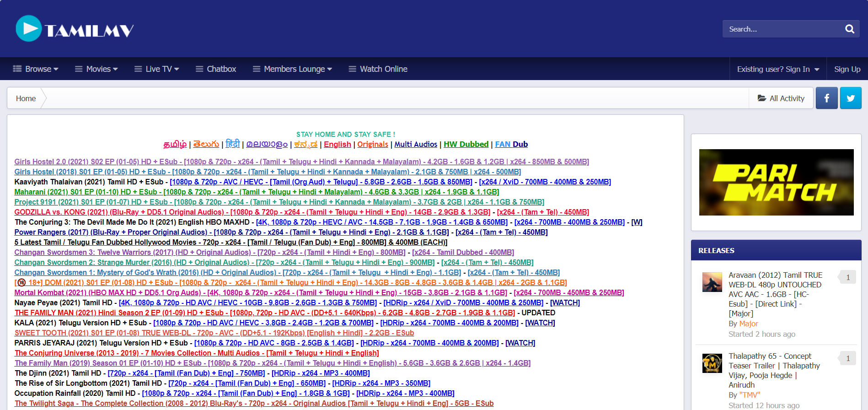The height and width of the screenshot is (410, 868).
Task: Click reply count badge for Aravaan topic
Action: point(847,277)
